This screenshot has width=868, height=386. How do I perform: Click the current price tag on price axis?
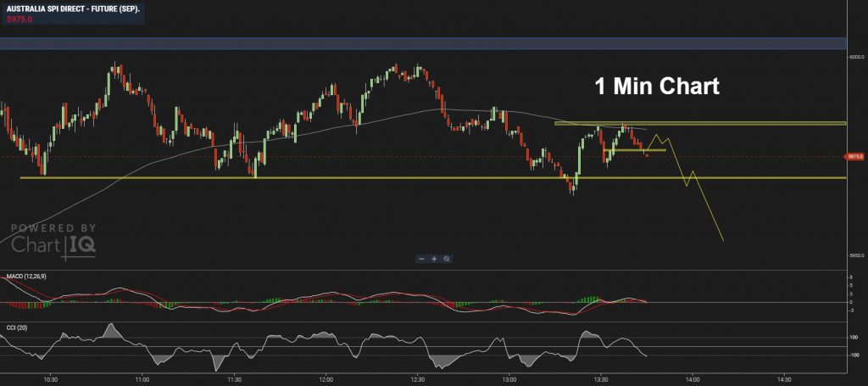(854, 157)
